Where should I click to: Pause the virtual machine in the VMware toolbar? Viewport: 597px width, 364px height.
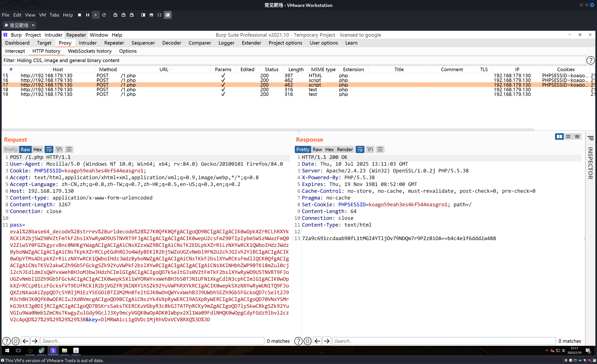(88, 15)
